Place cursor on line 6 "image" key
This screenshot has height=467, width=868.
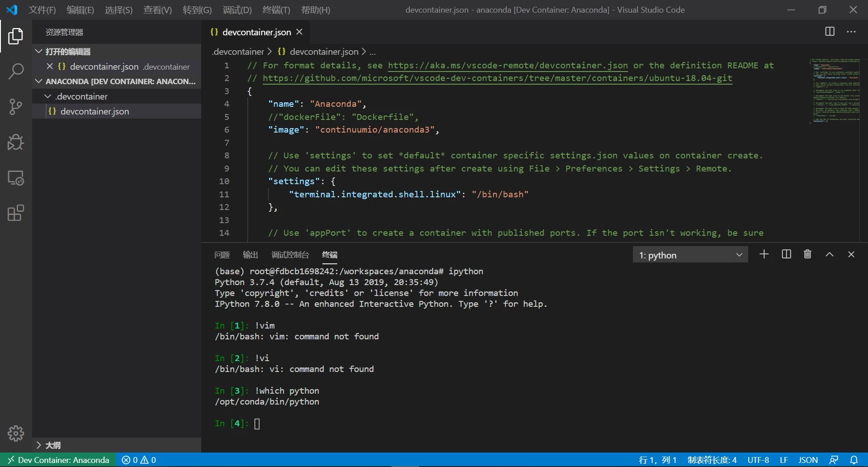[286, 130]
